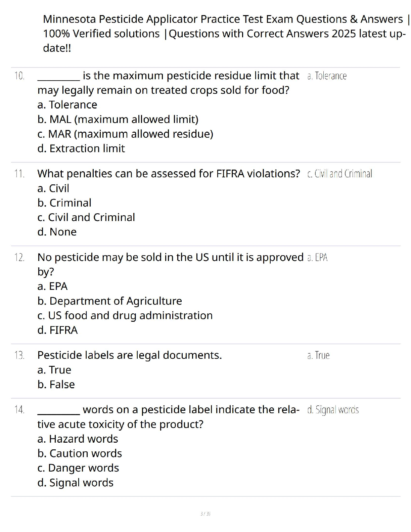Click question number 10
This screenshot has height=532, width=411.
click(19, 76)
